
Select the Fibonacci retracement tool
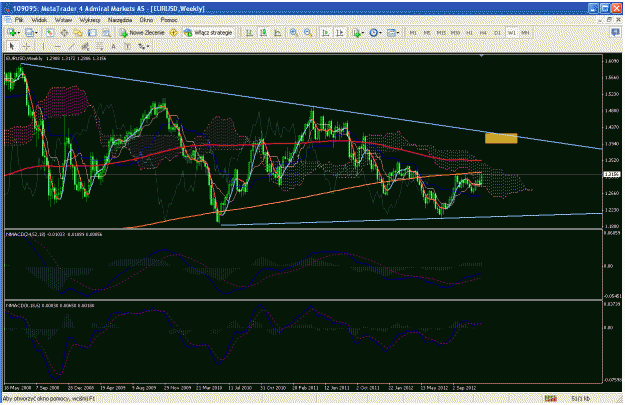(x=99, y=46)
